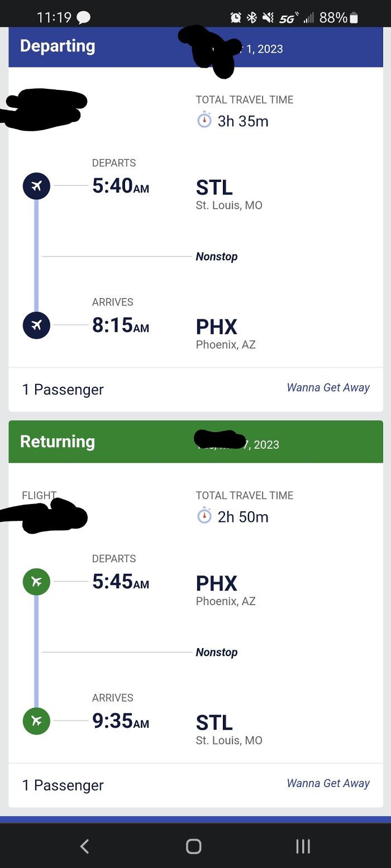Open the Wanna Get Away fare for departing flight
The width and height of the screenshot is (391, 868).
(328, 387)
